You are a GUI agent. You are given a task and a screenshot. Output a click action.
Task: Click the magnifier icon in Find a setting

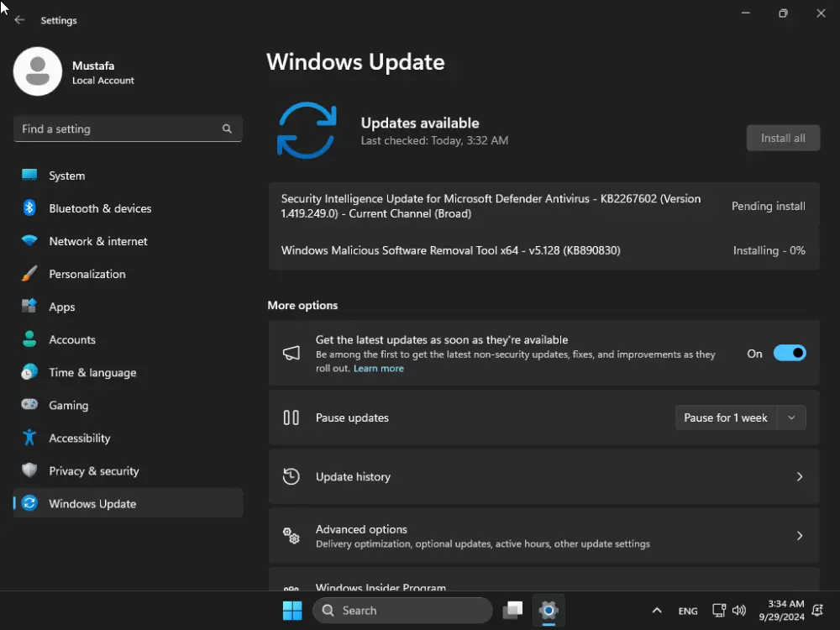pos(227,129)
